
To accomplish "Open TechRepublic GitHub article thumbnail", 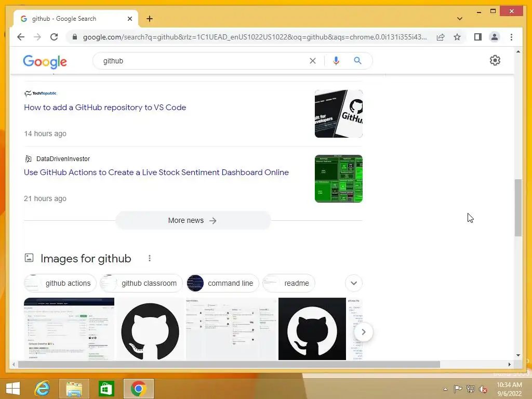I will pyautogui.click(x=338, y=114).
